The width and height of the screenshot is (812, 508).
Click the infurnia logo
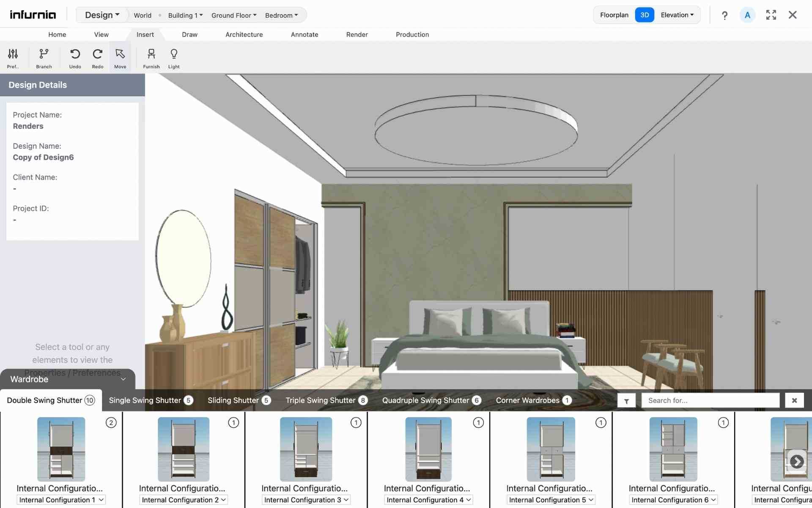click(33, 15)
